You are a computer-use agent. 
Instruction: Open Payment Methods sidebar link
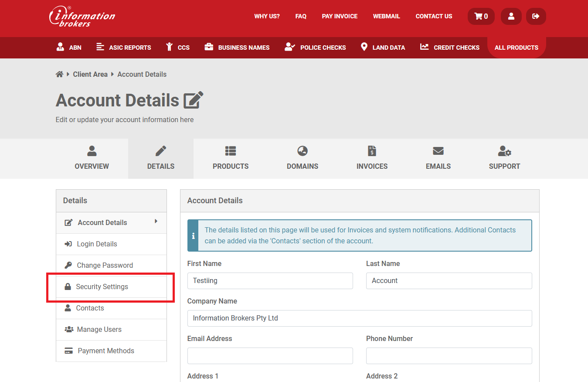(x=112, y=351)
